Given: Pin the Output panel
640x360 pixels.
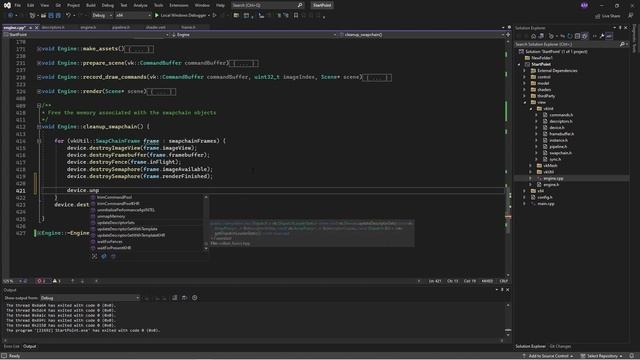Looking at the screenshot, I should coord(502,290).
